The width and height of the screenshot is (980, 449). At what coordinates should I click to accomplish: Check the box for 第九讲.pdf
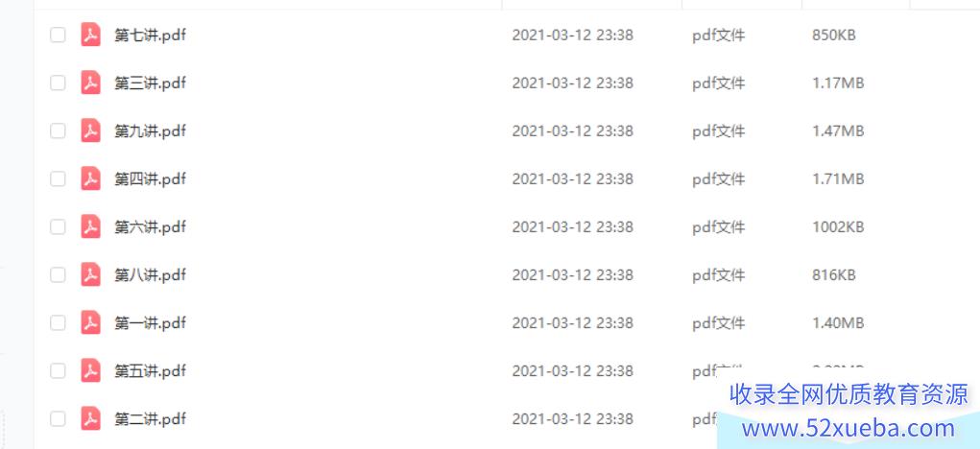pos(58,130)
